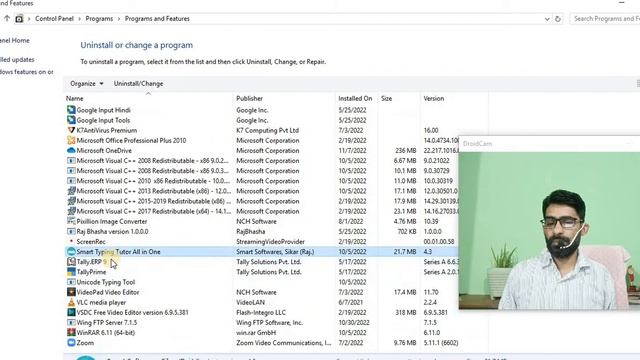Open View installed updates link
The image size is (640, 360).
pos(17,60)
